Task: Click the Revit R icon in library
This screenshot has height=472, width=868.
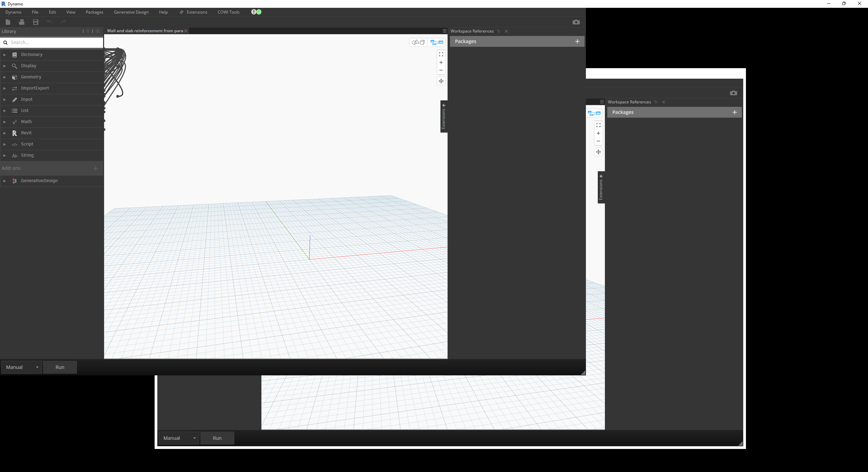Action: click(x=15, y=133)
